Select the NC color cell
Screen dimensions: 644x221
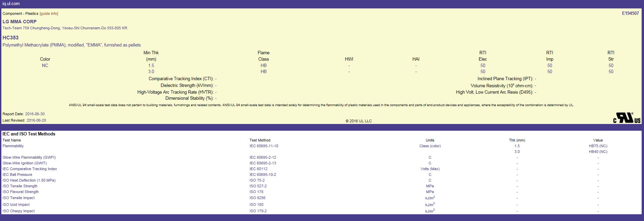tap(45, 65)
